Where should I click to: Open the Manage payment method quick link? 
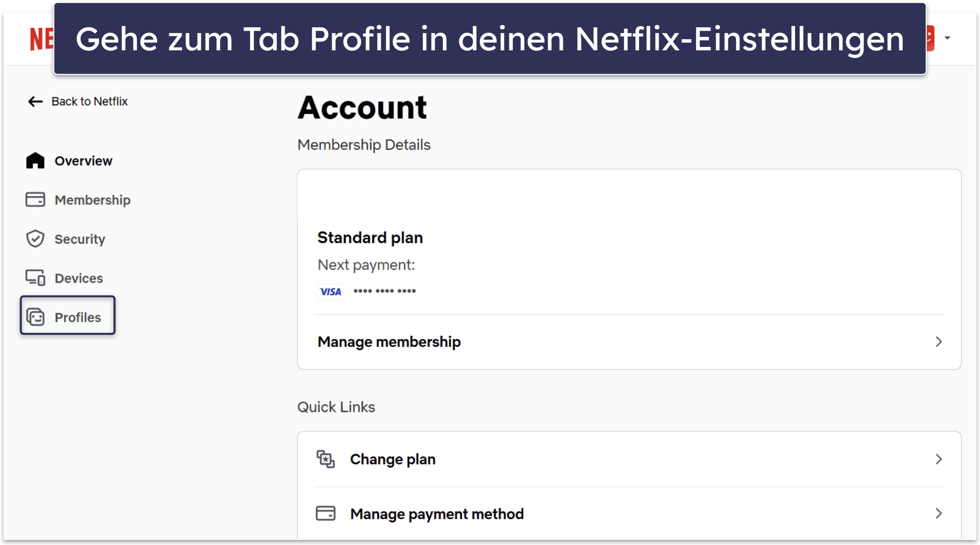tap(629, 513)
